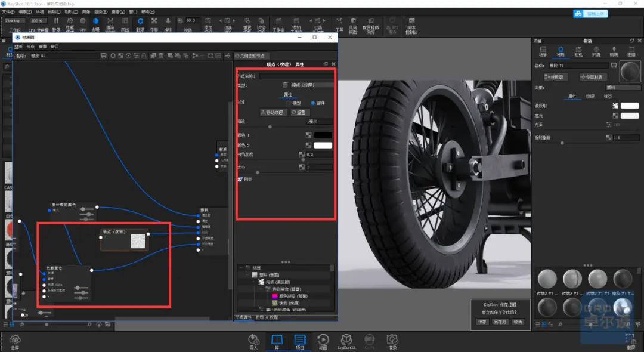Switch to the 相机 camera tab in project panel
644x352 pixels.
[578, 52]
